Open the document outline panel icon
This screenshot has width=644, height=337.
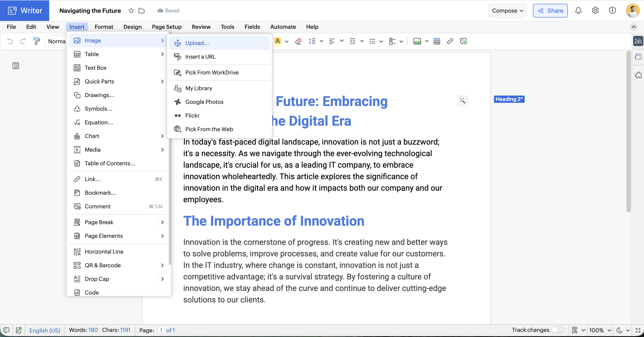pyautogui.click(x=16, y=66)
